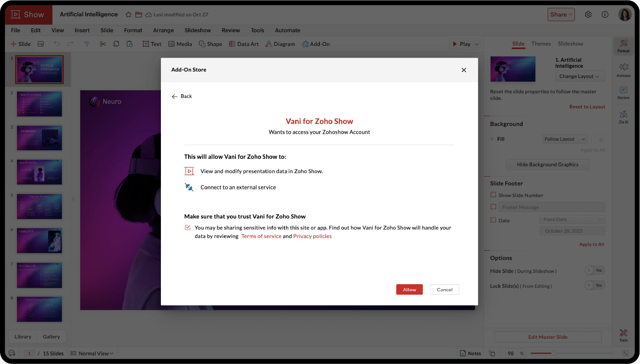Open comments chat icon in status bar
The height and width of the screenshot is (364, 640).
(12, 353)
